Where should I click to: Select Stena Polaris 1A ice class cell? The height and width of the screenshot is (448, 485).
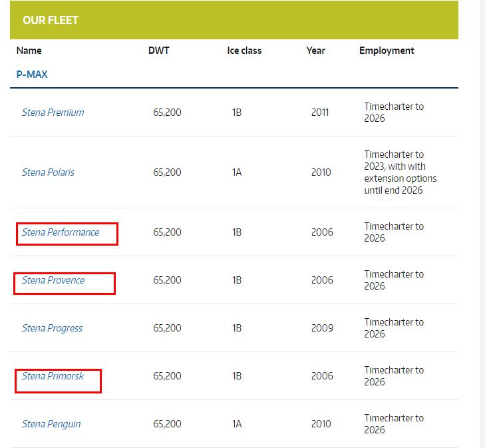[237, 172]
